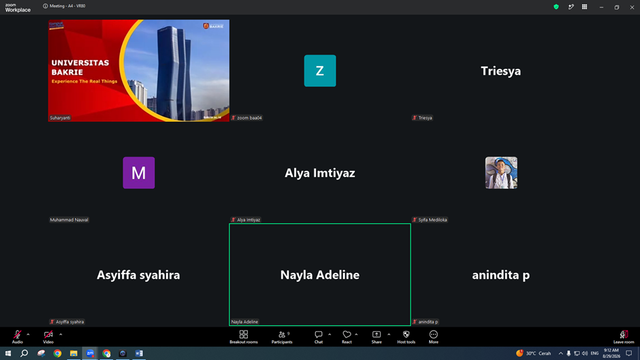Select the anindita p participant tile
This screenshot has width=640, height=360.
point(501,275)
